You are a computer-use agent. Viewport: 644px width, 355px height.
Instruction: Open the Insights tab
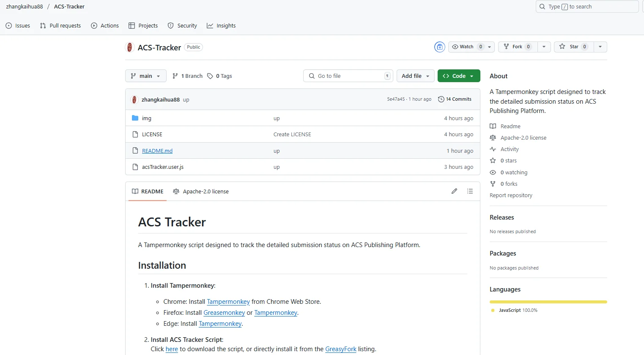[x=221, y=25]
